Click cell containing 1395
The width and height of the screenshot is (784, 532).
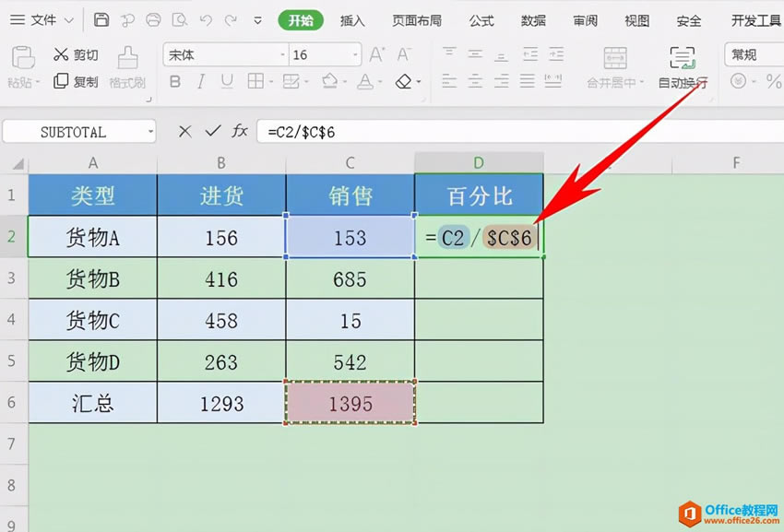(x=350, y=403)
